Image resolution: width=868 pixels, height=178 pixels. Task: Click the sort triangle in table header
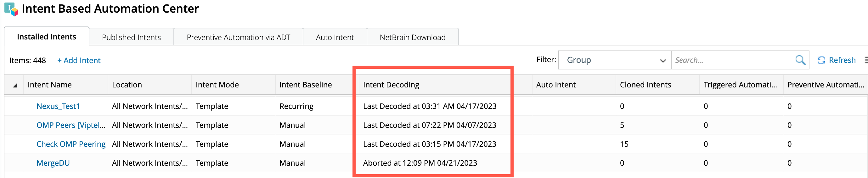15,86
